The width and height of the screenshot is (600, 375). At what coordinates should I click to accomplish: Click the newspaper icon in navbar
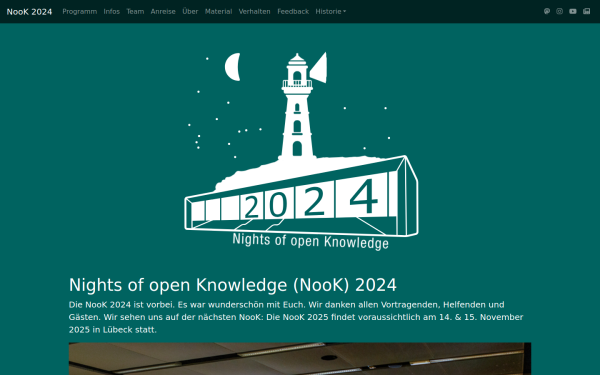587,11
